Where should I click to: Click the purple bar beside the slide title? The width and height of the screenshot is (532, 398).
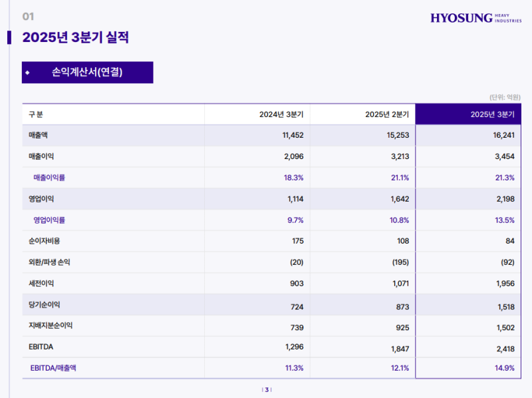[x=9, y=37]
